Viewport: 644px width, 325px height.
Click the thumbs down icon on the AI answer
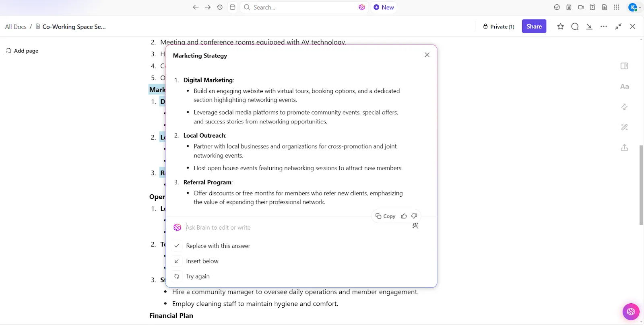pyautogui.click(x=414, y=216)
